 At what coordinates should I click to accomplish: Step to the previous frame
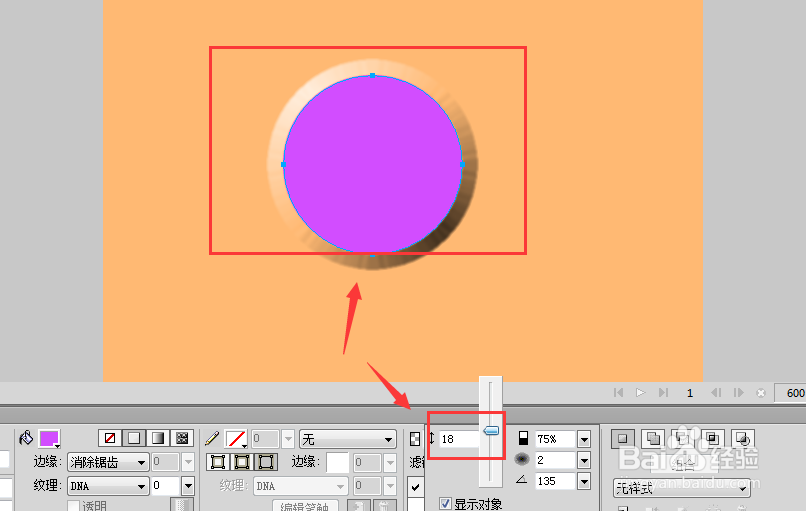(x=716, y=393)
